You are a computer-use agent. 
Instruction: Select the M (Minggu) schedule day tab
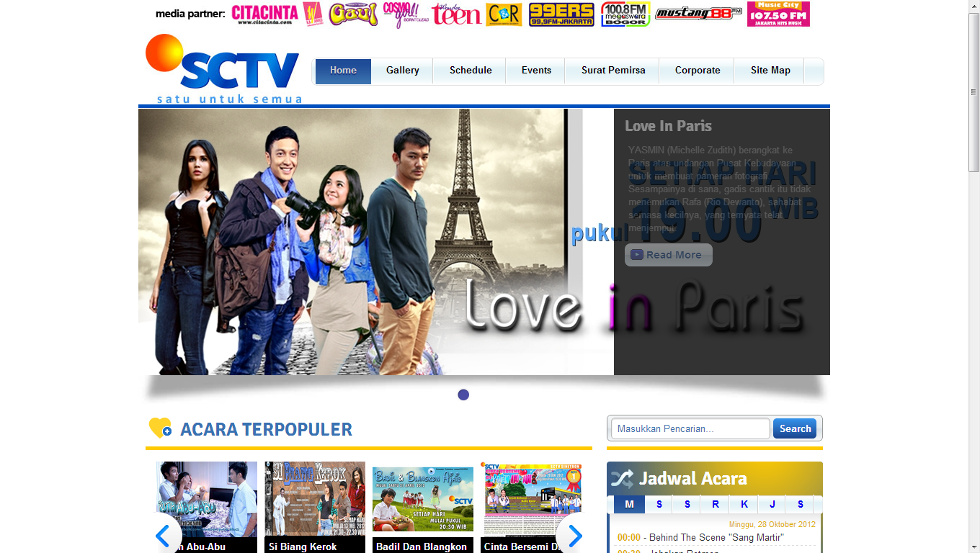(x=629, y=504)
